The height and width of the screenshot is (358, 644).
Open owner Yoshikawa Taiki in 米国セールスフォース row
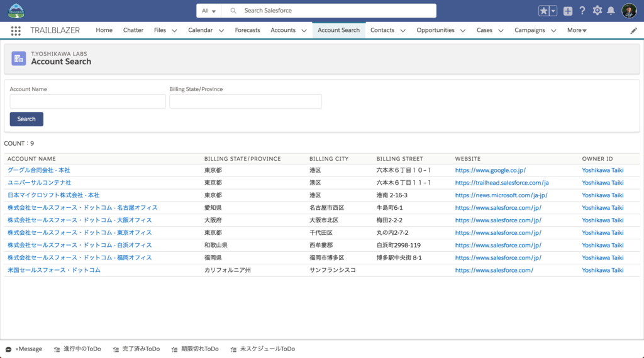[602, 270]
